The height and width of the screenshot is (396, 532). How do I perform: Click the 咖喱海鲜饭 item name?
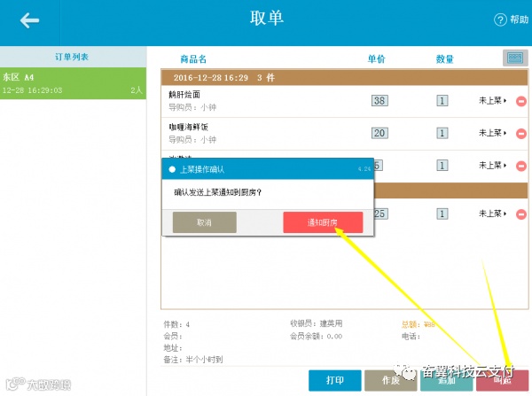pyautogui.click(x=189, y=128)
